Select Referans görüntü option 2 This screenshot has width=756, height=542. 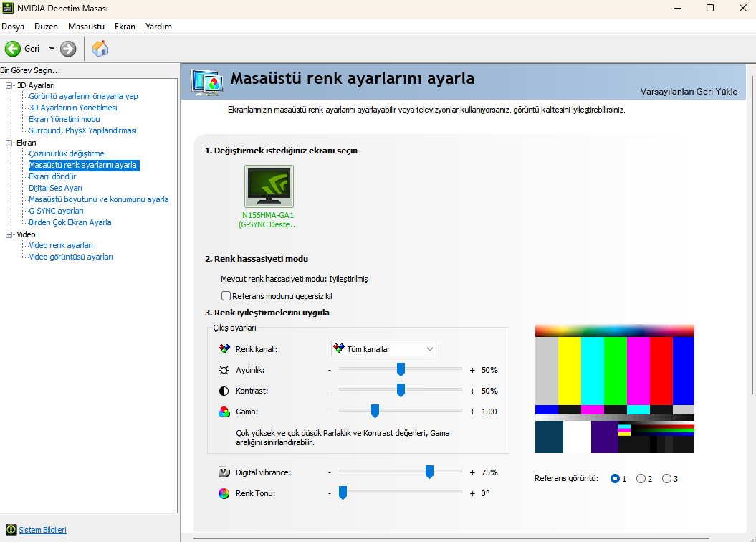[641, 478]
